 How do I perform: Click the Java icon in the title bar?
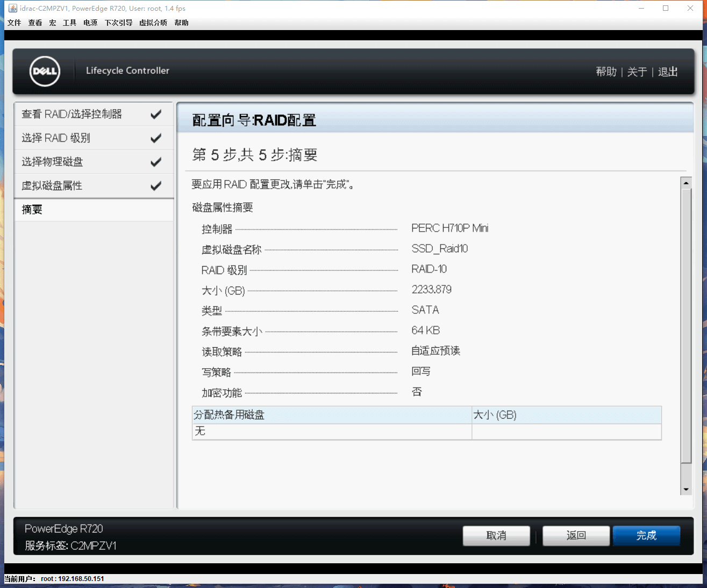(12, 8)
